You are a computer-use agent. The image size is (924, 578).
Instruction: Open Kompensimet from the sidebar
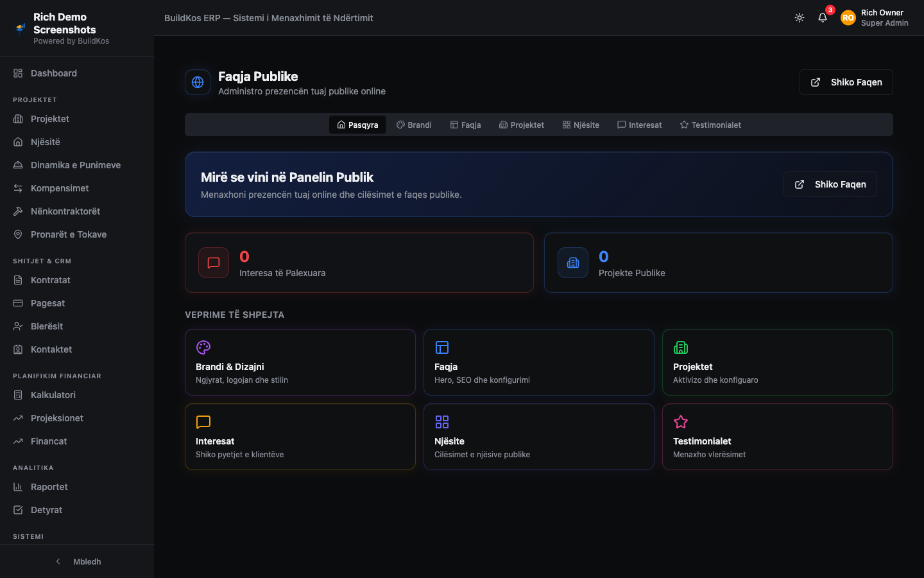pos(77,188)
